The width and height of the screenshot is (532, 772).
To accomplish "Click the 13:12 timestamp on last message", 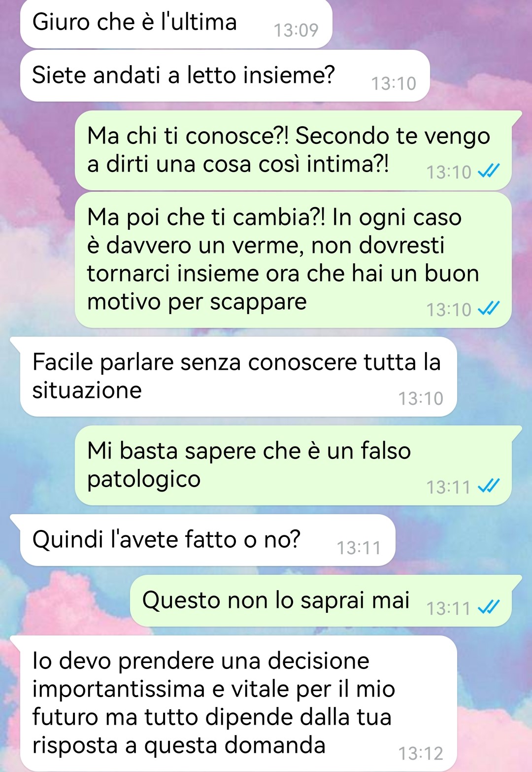I will coord(421,753).
